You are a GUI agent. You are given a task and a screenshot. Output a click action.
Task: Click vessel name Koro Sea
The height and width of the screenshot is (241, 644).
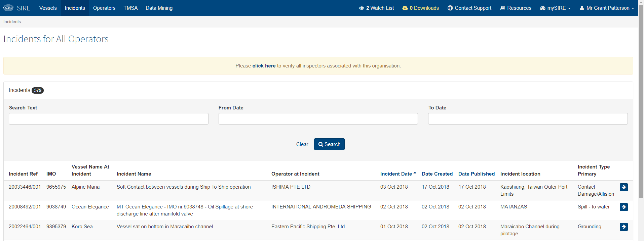tap(82, 227)
